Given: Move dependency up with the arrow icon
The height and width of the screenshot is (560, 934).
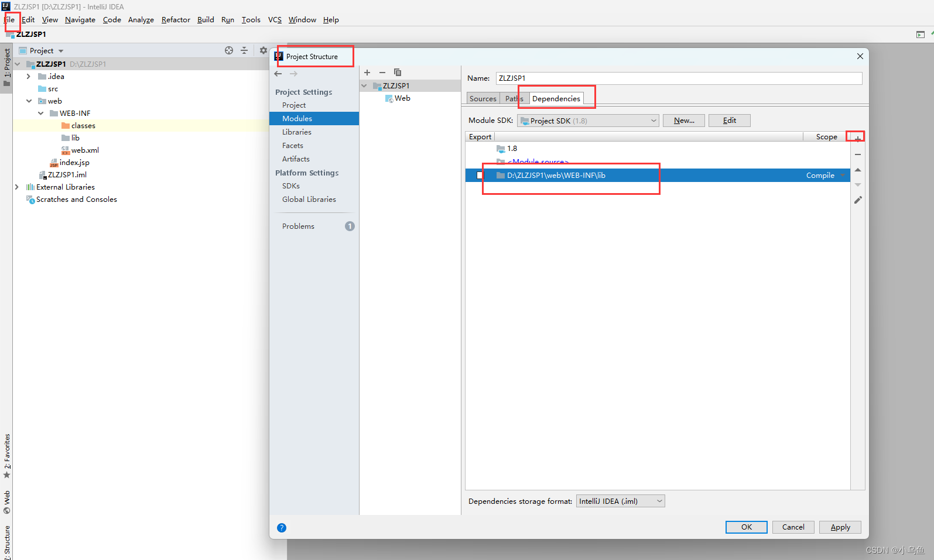Looking at the screenshot, I should click(x=858, y=170).
